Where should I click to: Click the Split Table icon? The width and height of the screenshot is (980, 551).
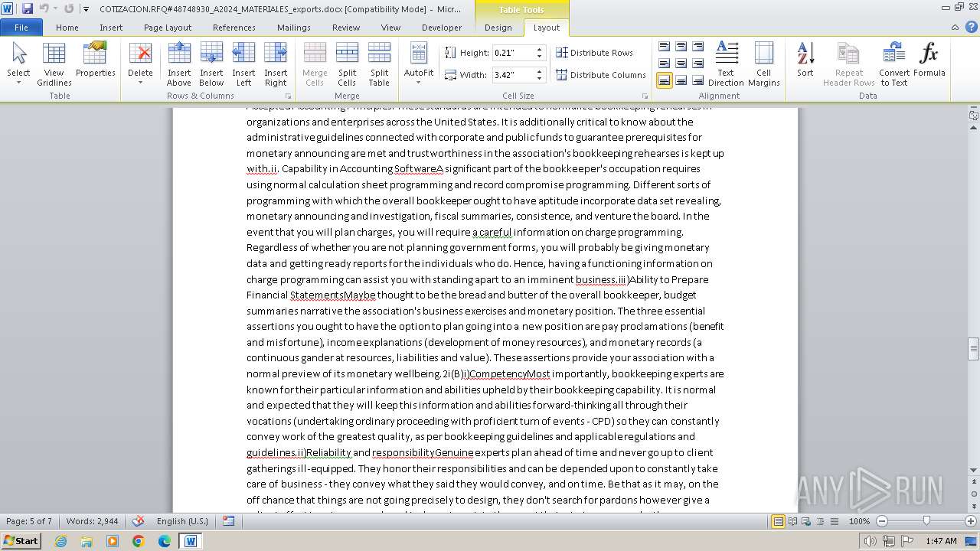click(379, 53)
